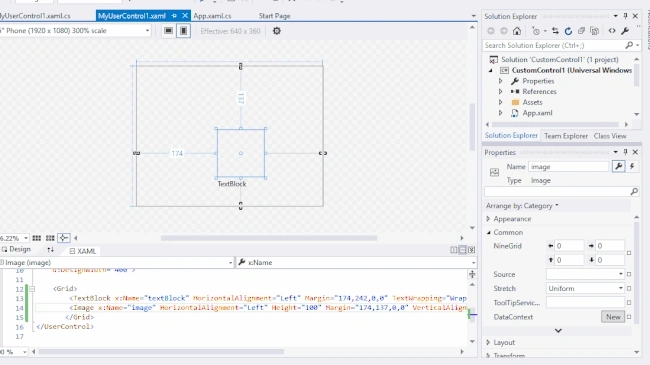Select vertical split view icon
650x365 pixels.
454,250
